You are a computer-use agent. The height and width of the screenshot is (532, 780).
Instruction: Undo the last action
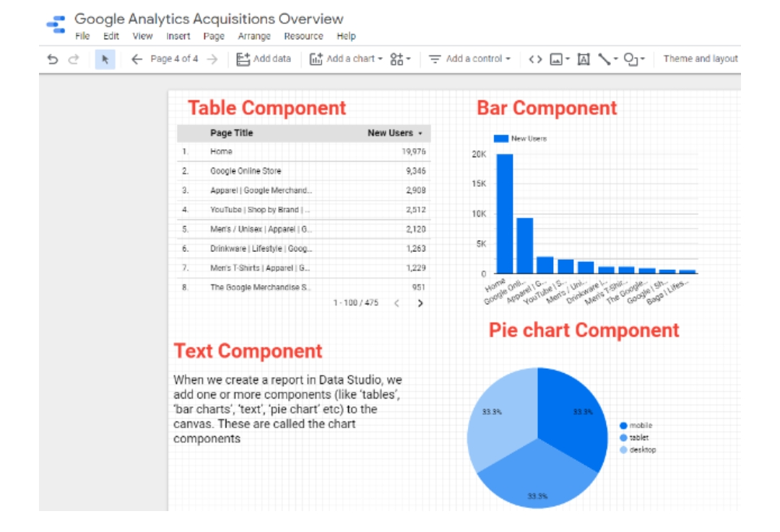coord(52,59)
